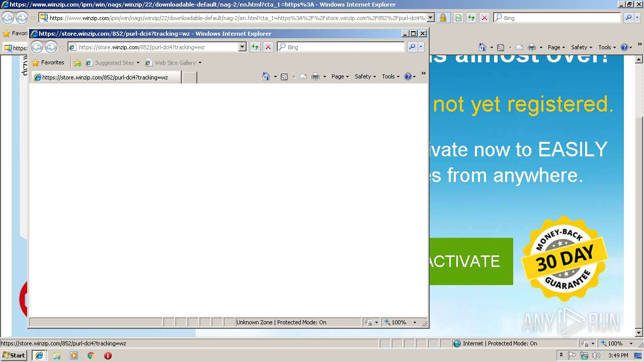Screen dimensions: 644x362
Task: Focus the address field of store.winzip.com window
Action: pyautogui.click(x=157, y=47)
